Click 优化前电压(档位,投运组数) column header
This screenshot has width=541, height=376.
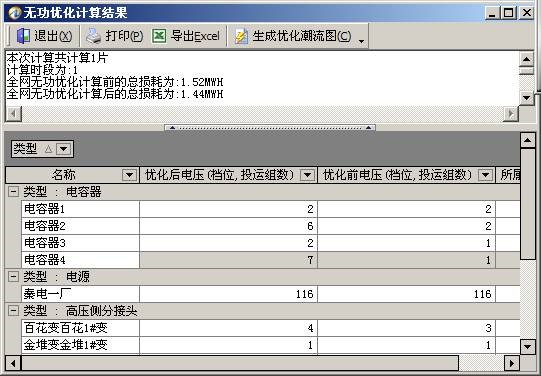[406, 175]
